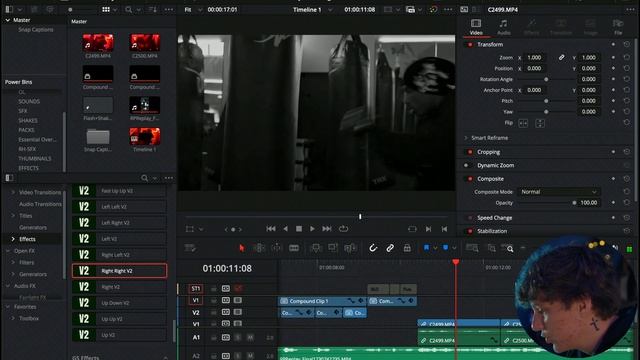Open the SOUNDS power bin
640x360 pixels.
29,101
